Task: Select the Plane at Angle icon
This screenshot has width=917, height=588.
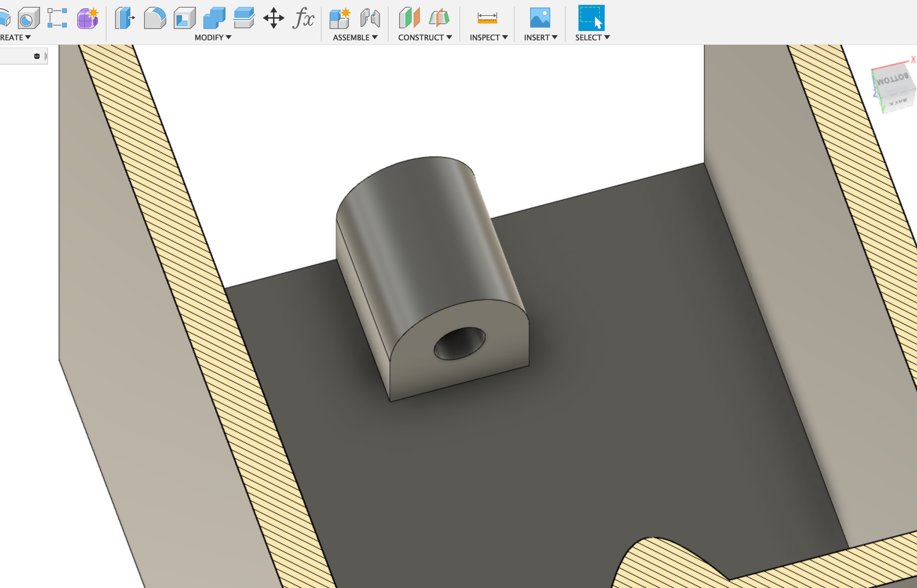Action: click(439, 18)
